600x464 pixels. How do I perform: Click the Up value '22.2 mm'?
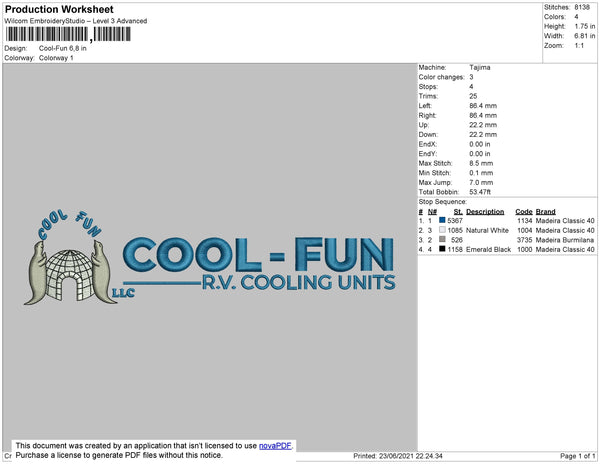pos(483,125)
